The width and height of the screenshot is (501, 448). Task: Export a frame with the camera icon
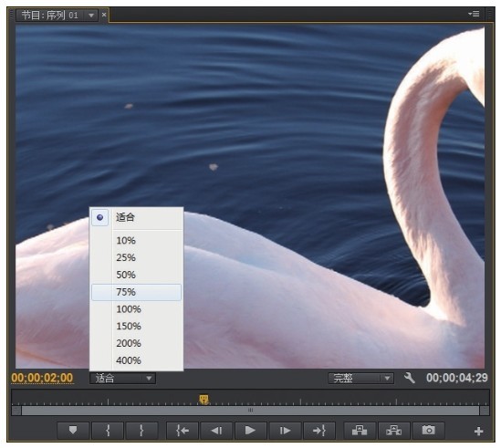tap(429, 431)
